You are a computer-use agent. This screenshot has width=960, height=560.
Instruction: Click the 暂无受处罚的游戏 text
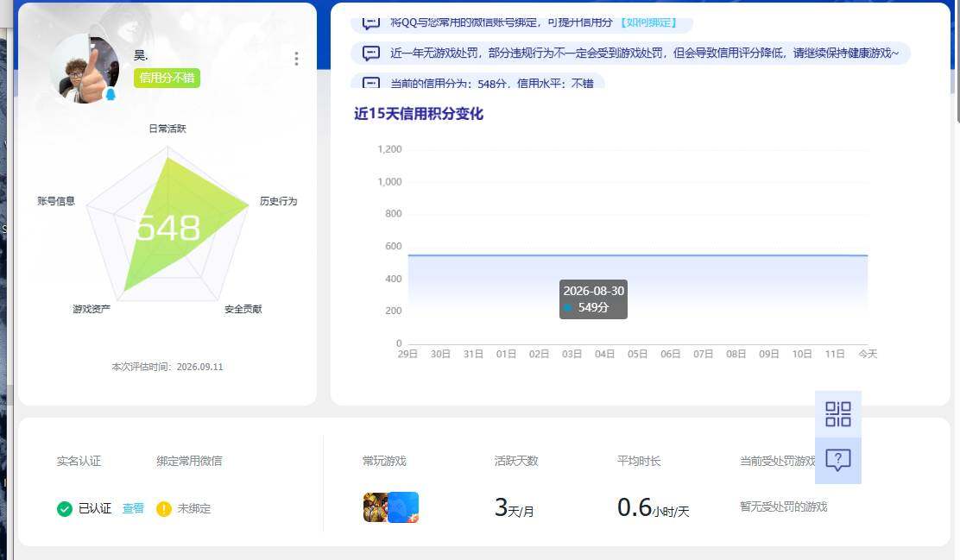click(x=783, y=507)
